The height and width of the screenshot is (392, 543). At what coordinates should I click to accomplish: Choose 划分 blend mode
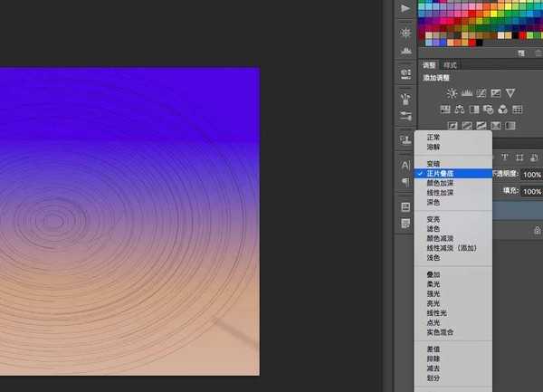pyautogui.click(x=453, y=378)
